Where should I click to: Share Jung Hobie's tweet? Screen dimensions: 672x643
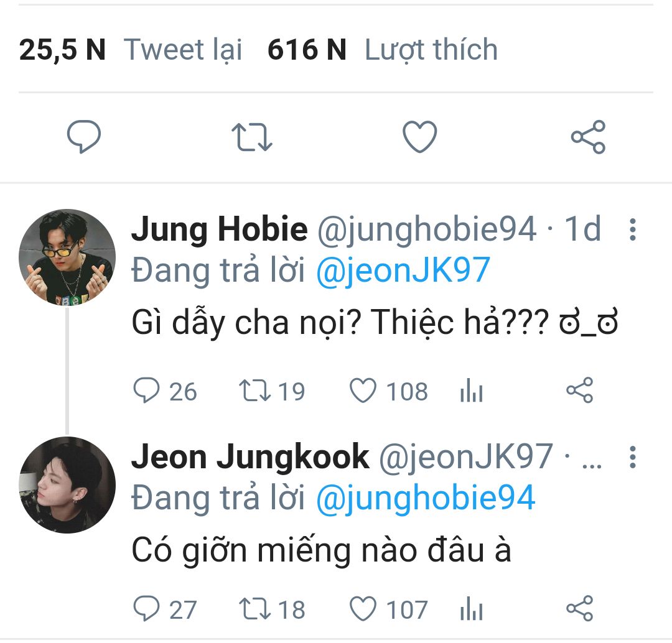pyautogui.click(x=580, y=391)
